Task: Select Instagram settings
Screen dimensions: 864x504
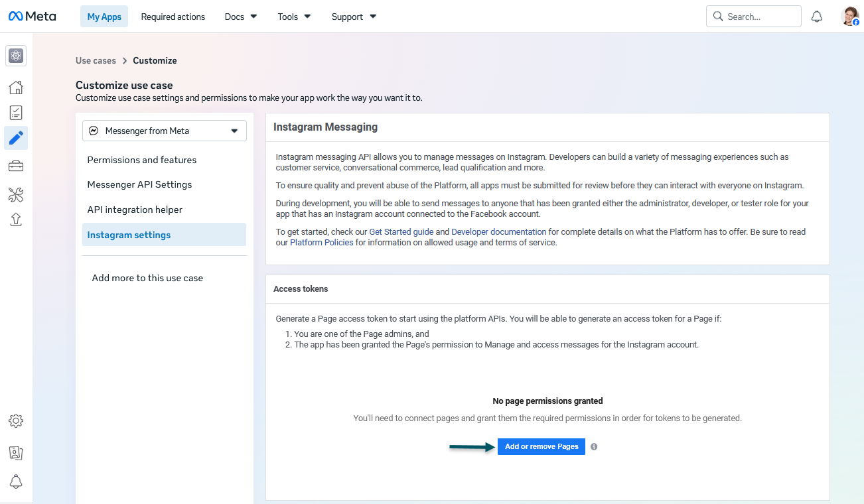Action: (164, 235)
